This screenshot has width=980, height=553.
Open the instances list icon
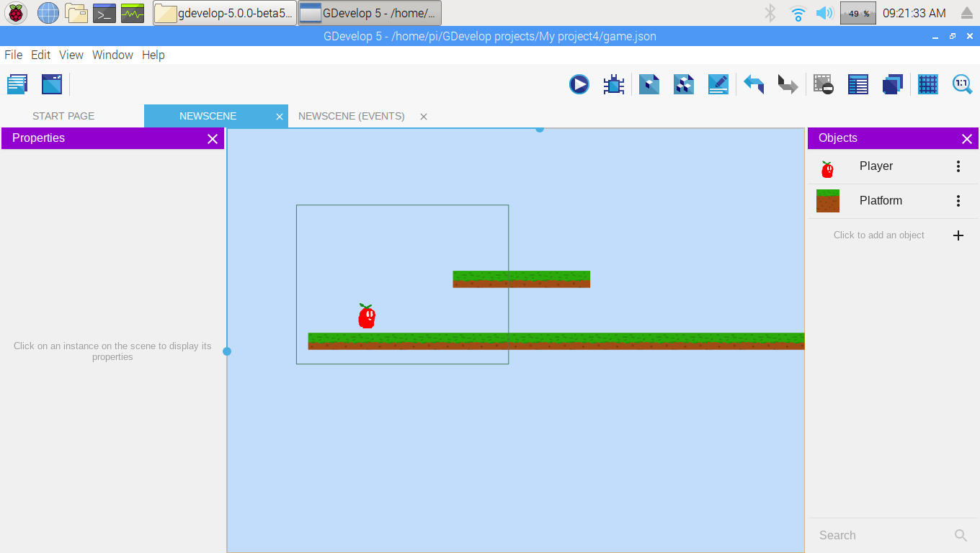point(858,84)
